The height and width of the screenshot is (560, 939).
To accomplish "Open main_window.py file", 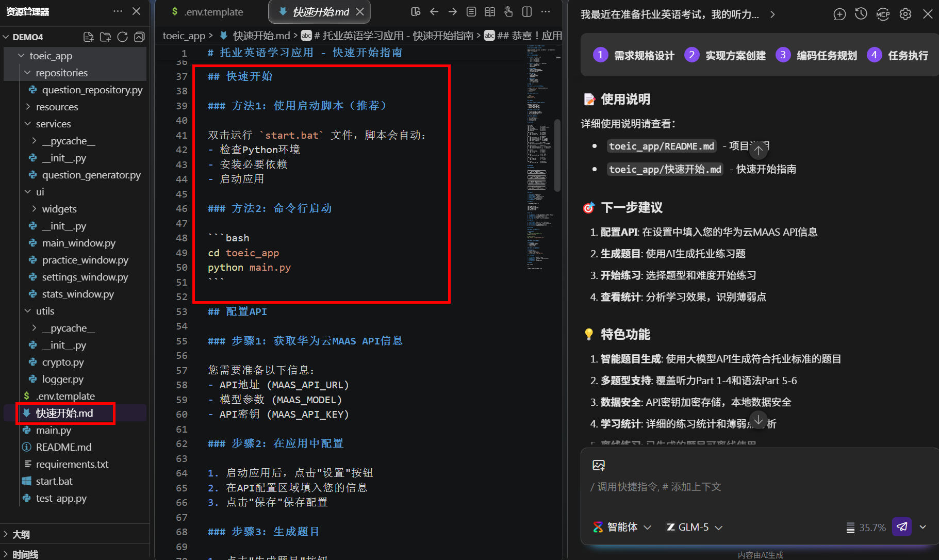I will pos(79,243).
